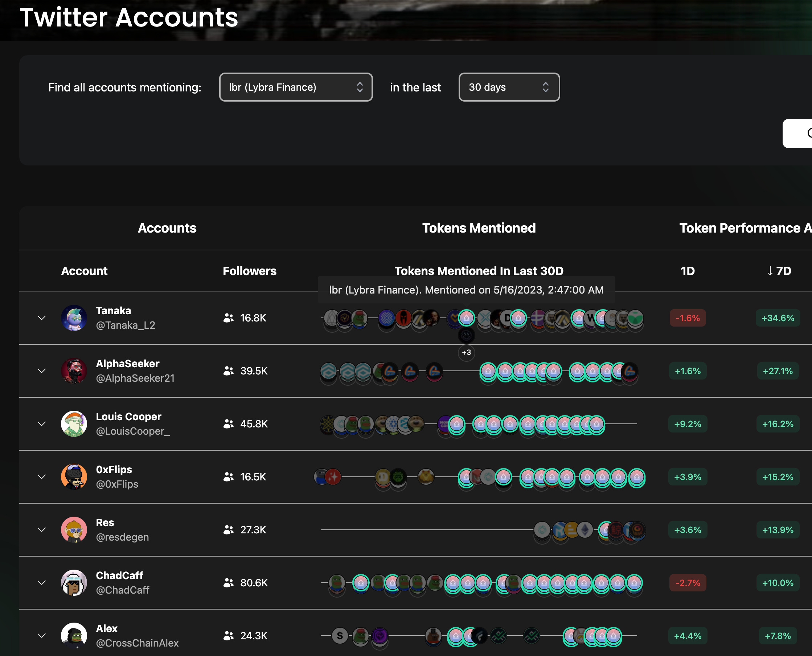This screenshot has width=812, height=656.
Task: Expand the ChadCaff account row
Action: 42,583
